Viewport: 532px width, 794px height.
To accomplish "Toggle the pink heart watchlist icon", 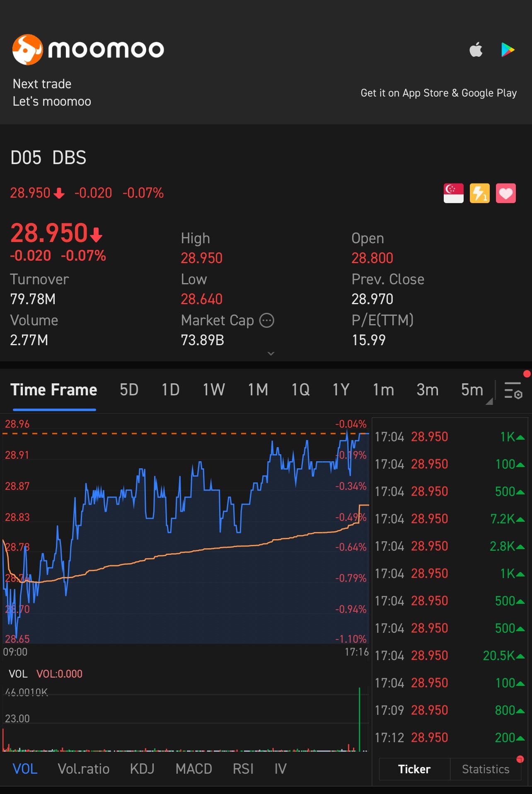I will 505,193.
